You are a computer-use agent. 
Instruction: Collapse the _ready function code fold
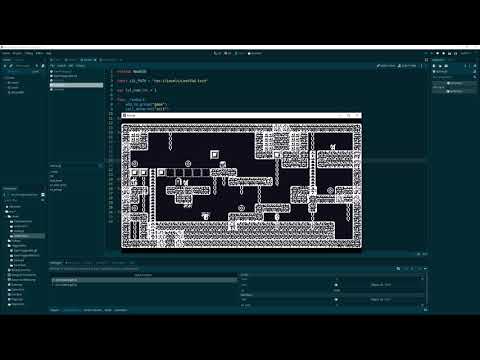click(114, 99)
